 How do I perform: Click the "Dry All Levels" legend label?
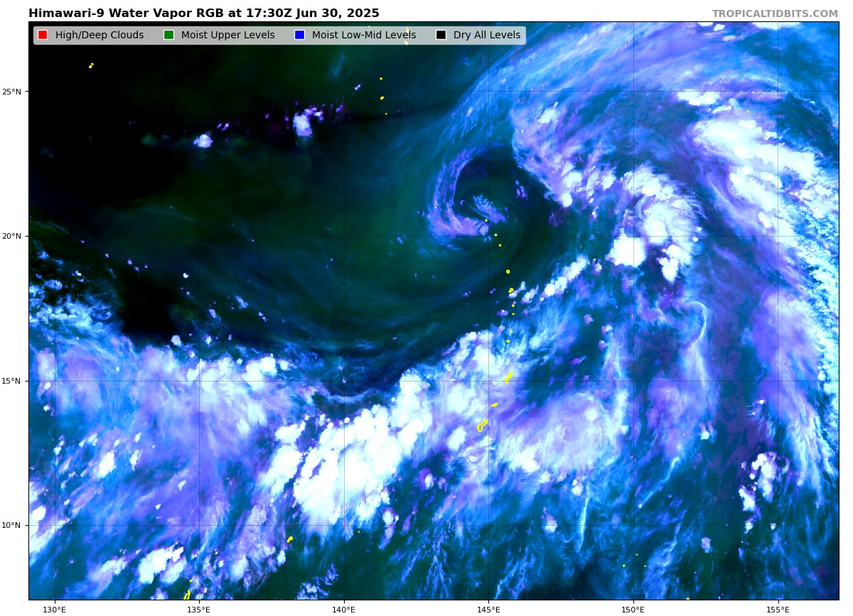coord(487,35)
